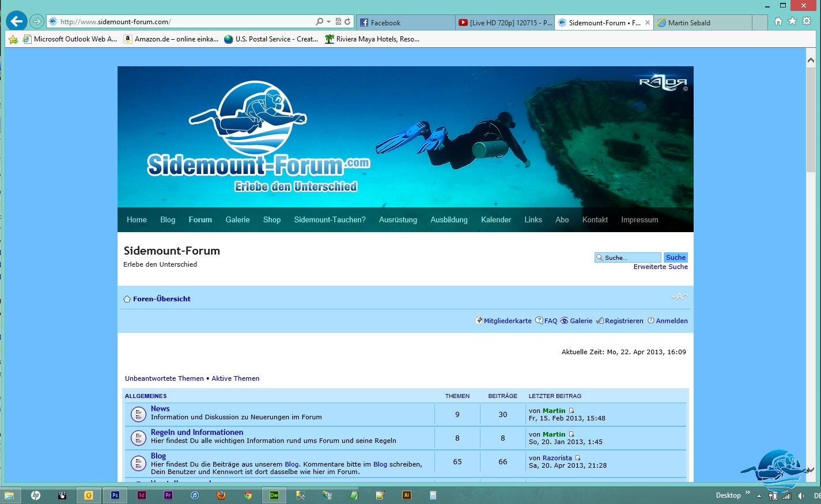
Task: Open the IE favorites star icon
Action: tap(792, 21)
